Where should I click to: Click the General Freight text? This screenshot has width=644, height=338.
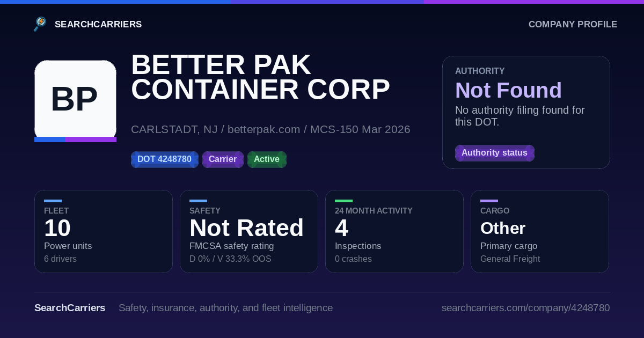tap(510, 259)
